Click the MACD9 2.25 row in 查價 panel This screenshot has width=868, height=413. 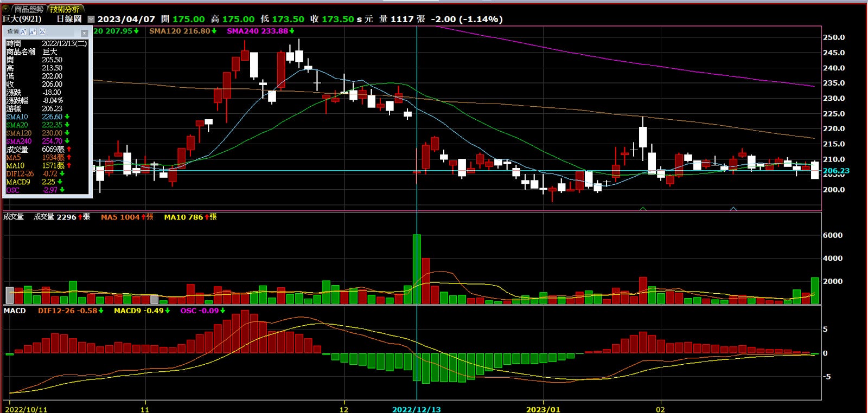click(x=46, y=182)
